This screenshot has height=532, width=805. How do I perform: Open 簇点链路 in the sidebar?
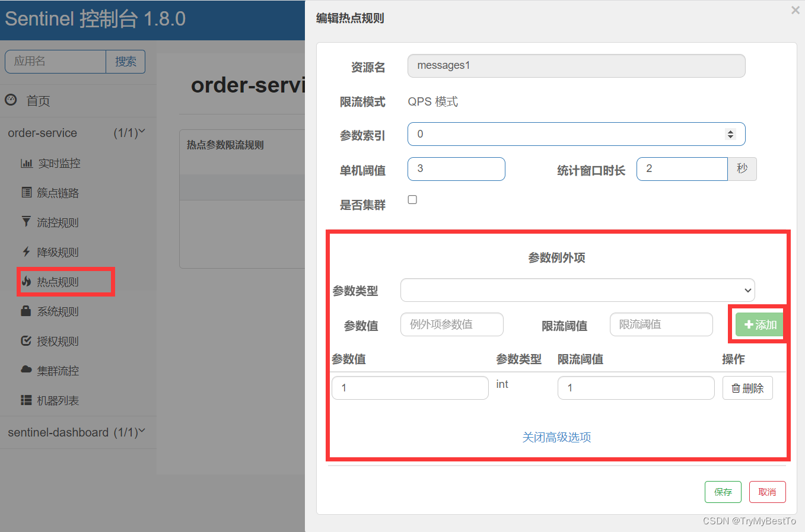tap(58, 193)
